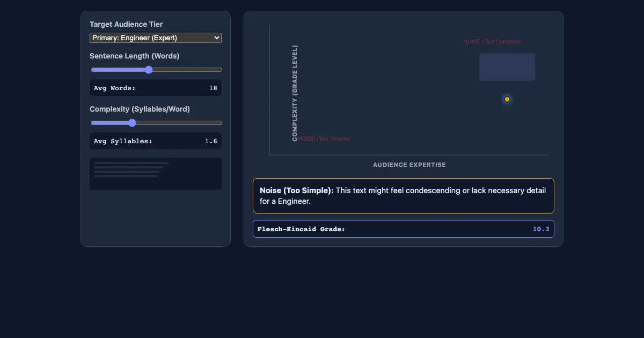Click the Avg Words value 18
The width and height of the screenshot is (644, 338).
click(213, 88)
